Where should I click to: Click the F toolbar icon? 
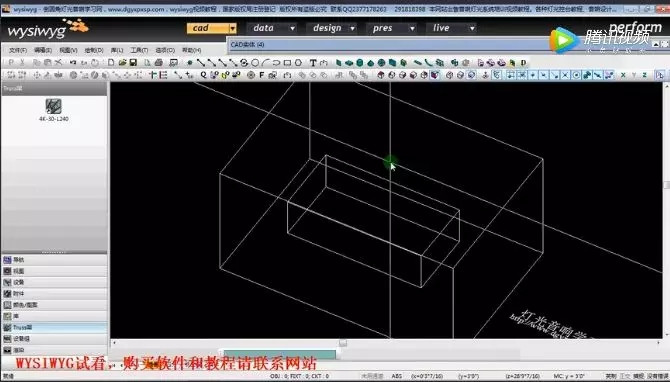pos(262,75)
